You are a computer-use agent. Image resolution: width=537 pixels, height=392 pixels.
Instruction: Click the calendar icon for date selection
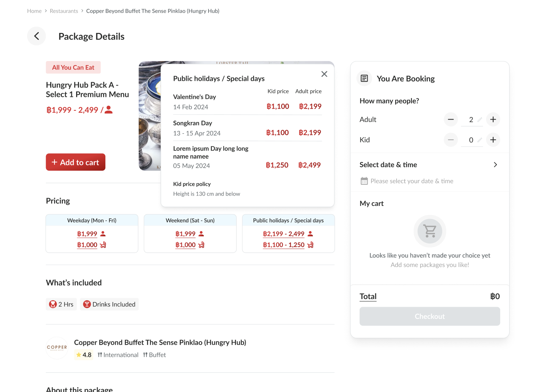pos(364,181)
